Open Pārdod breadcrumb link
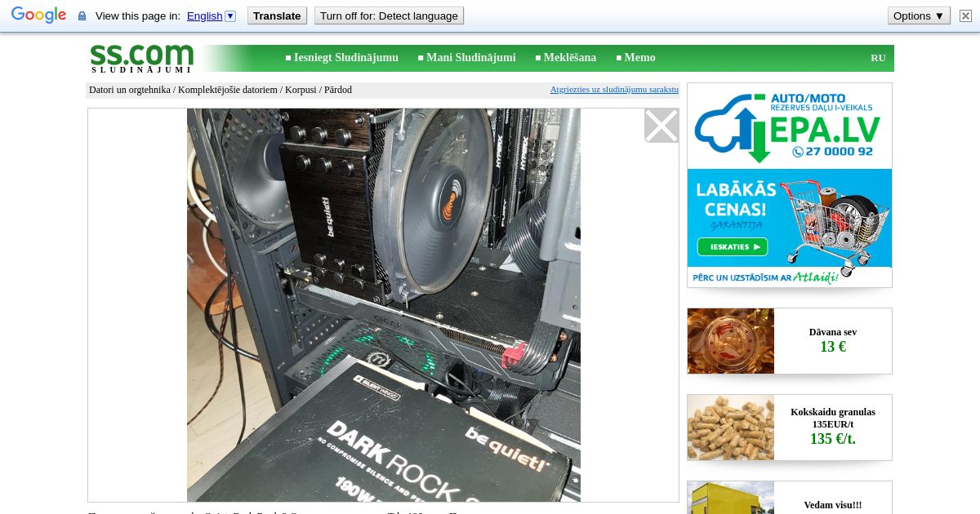This screenshot has width=980, height=514. (x=338, y=90)
